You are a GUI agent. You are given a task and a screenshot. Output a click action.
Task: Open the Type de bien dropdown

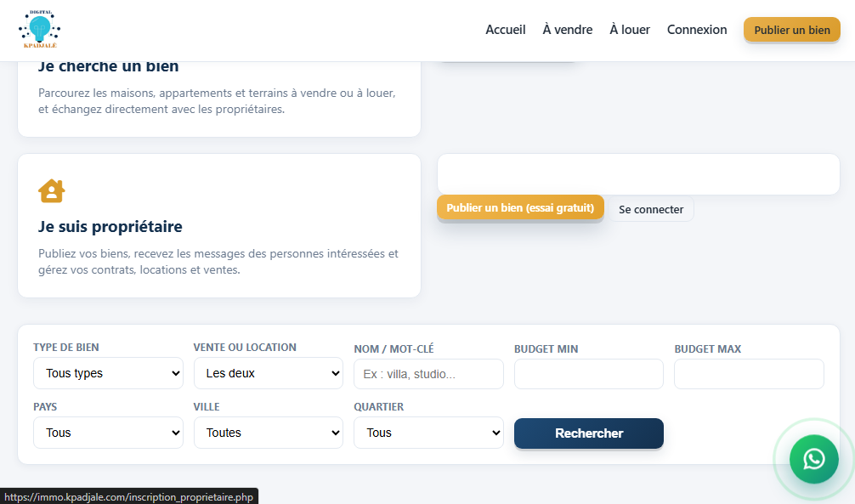108,373
